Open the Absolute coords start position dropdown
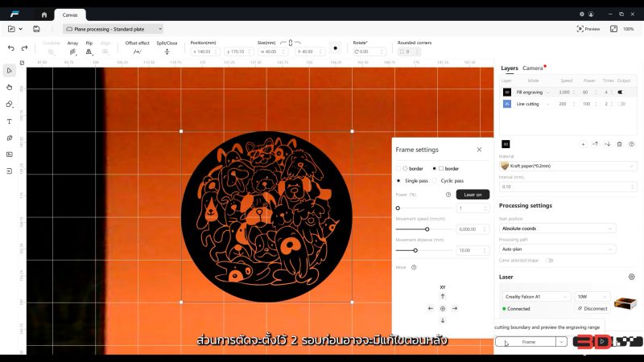Screen dimensions: 644x362 557,228
